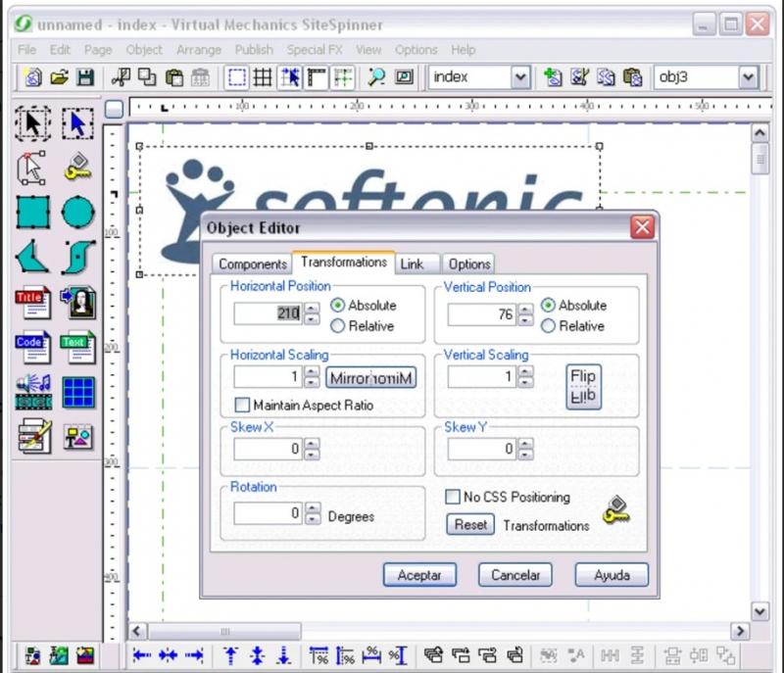Select Relative for Vertical Position
Screen dimensions: 784x673
point(573,326)
